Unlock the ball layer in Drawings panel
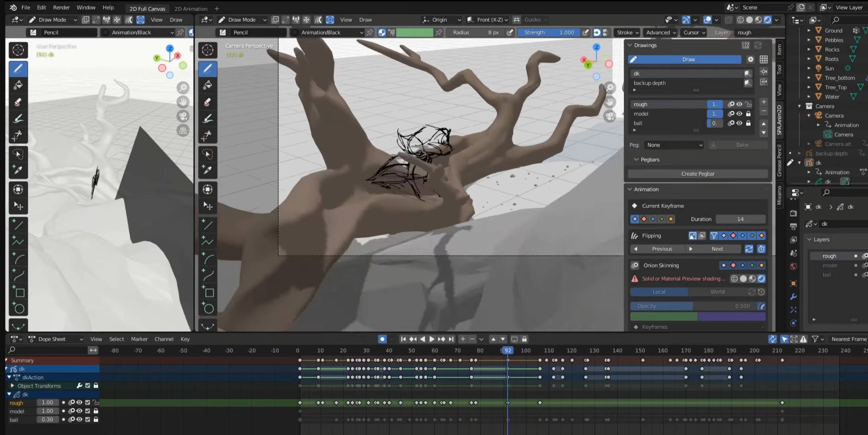 [748, 123]
